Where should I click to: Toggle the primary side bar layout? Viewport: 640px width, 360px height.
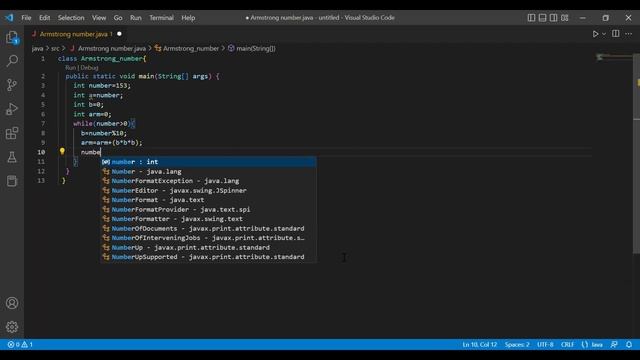531,18
